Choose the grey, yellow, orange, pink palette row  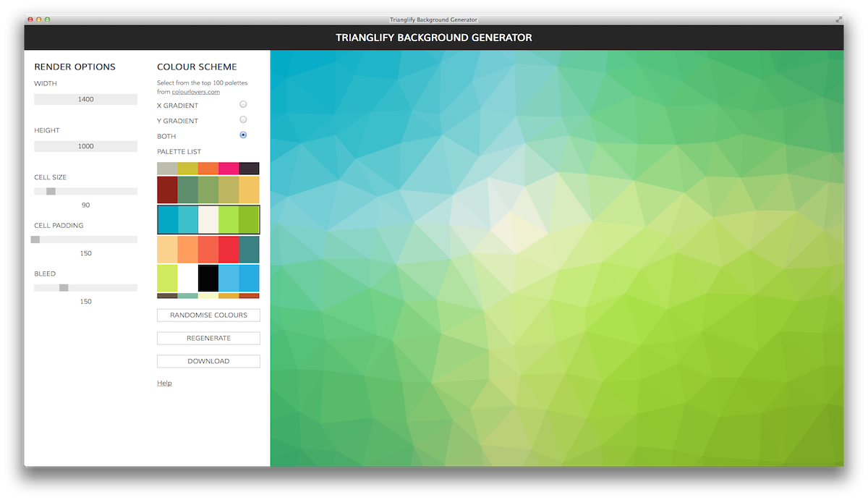[x=208, y=169]
